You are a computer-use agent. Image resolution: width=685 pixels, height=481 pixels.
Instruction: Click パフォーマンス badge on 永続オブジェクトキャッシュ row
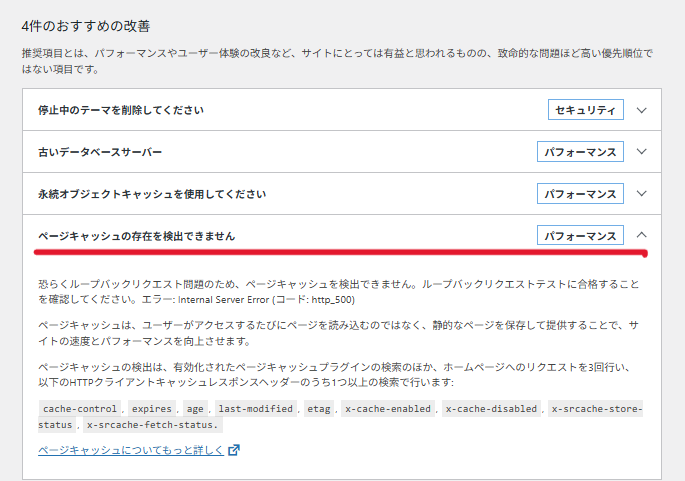(580, 194)
